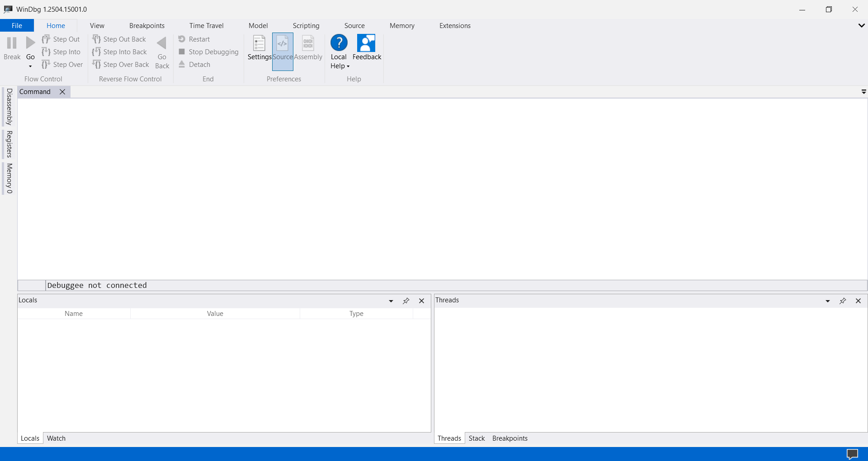Click Step Over in Flow Control

point(62,65)
